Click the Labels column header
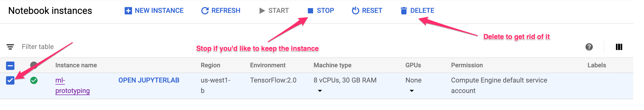 (x=597, y=65)
